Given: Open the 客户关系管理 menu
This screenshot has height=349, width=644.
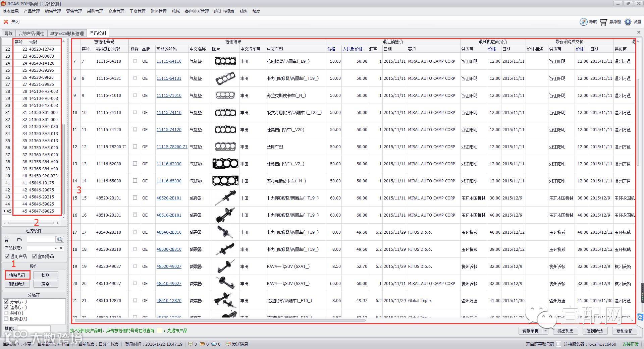Looking at the screenshot, I should [x=197, y=11].
